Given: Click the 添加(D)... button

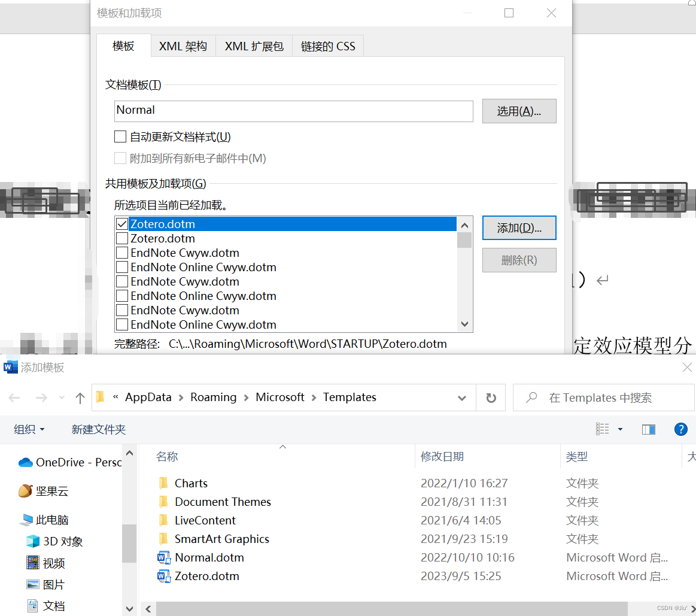Looking at the screenshot, I should 519,228.
